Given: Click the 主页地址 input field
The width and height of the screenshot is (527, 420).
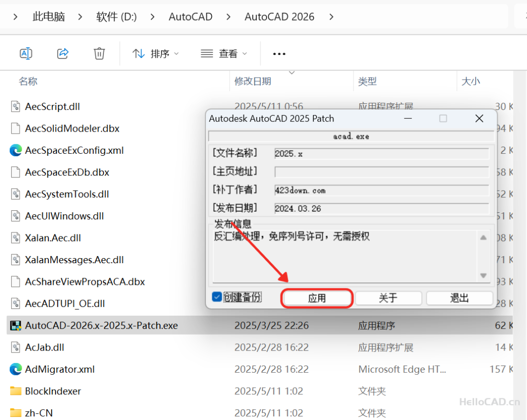Looking at the screenshot, I should tap(381, 172).
